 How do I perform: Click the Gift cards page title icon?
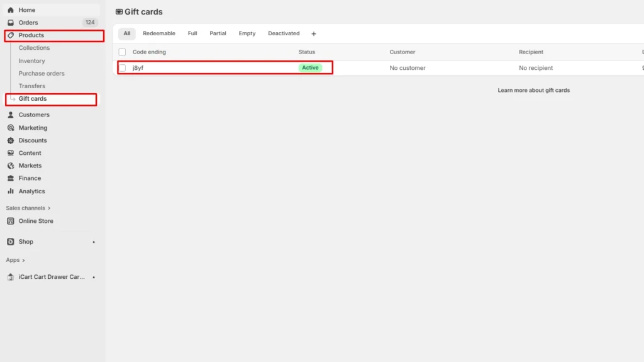coord(119,12)
